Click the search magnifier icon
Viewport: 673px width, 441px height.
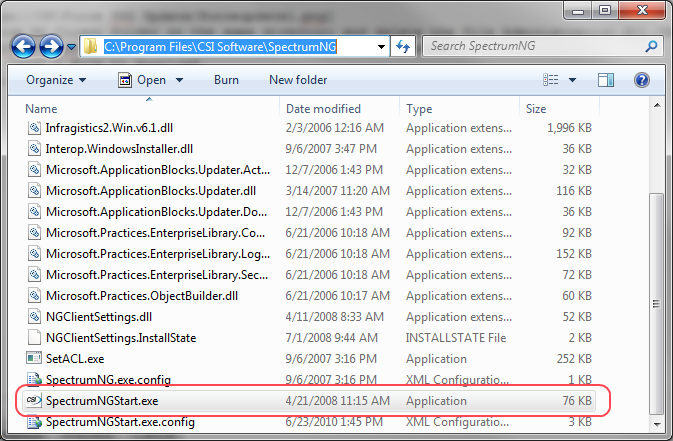pos(651,46)
